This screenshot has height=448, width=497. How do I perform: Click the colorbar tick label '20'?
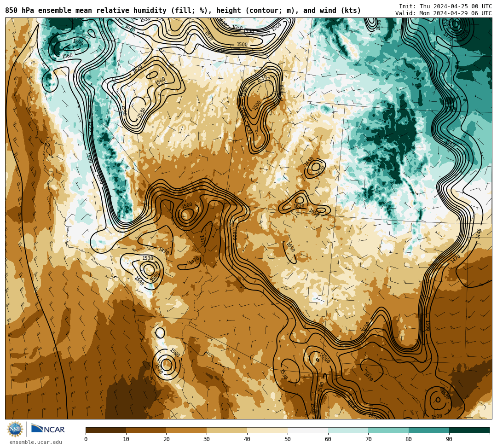[x=167, y=439]
